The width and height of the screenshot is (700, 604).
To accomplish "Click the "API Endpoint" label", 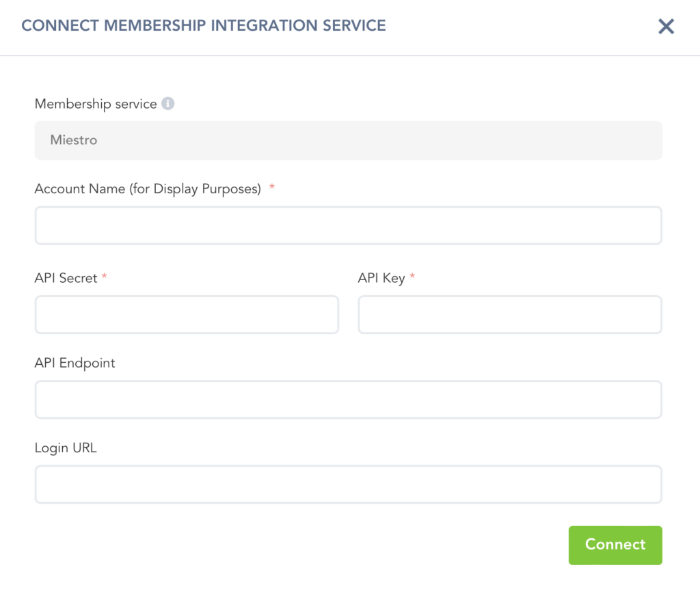I will coord(75,363).
